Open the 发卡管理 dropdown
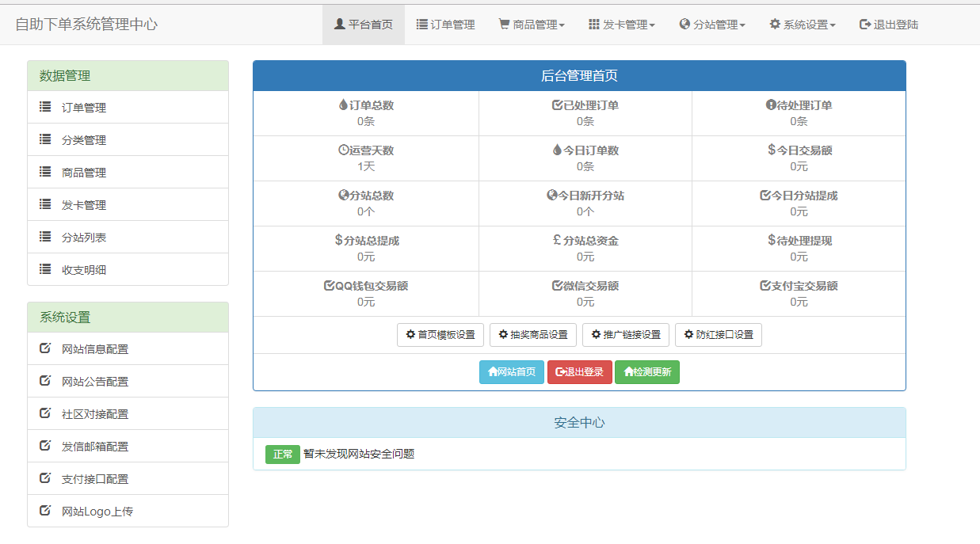The image size is (980, 544). 622,24
